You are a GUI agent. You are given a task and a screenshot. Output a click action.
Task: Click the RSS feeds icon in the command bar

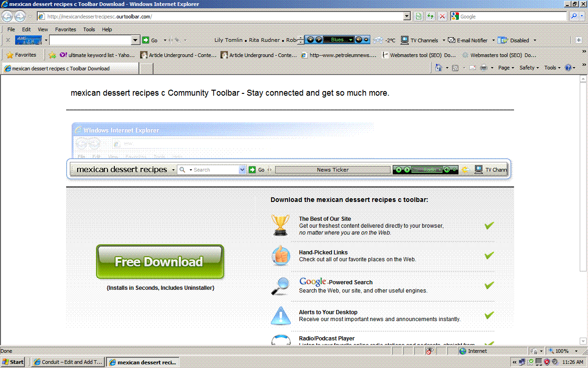[x=455, y=68]
